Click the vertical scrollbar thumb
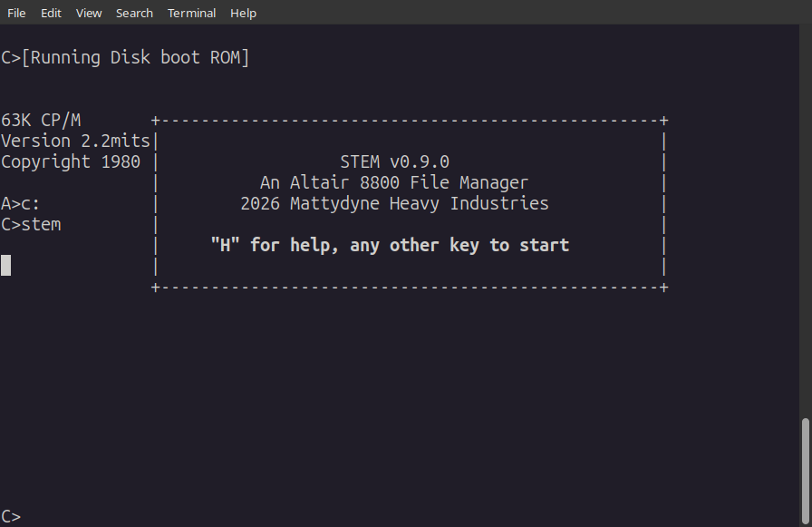 click(806, 471)
